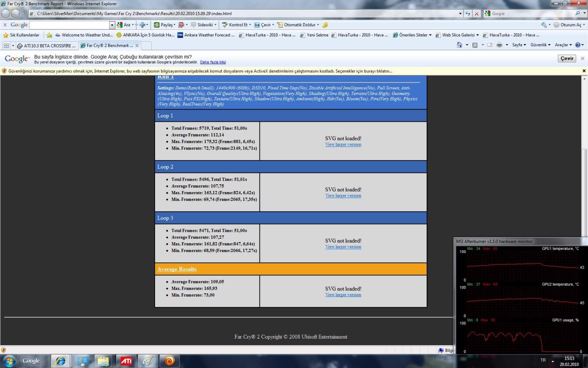Open the Average Results heading link
588x368 pixels.
click(x=177, y=269)
